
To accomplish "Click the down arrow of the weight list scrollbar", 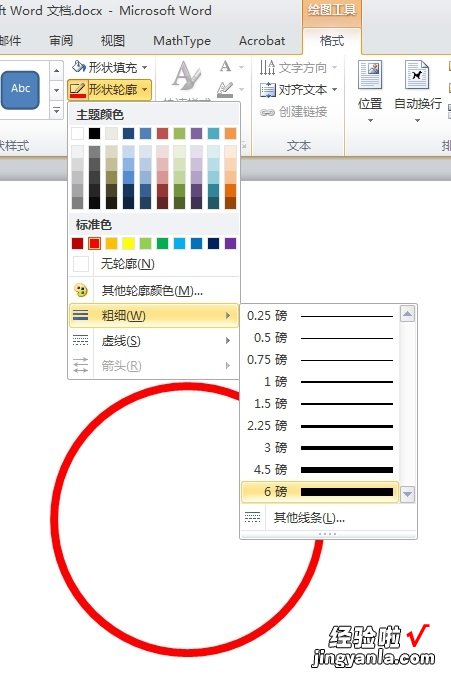I will pos(407,494).
